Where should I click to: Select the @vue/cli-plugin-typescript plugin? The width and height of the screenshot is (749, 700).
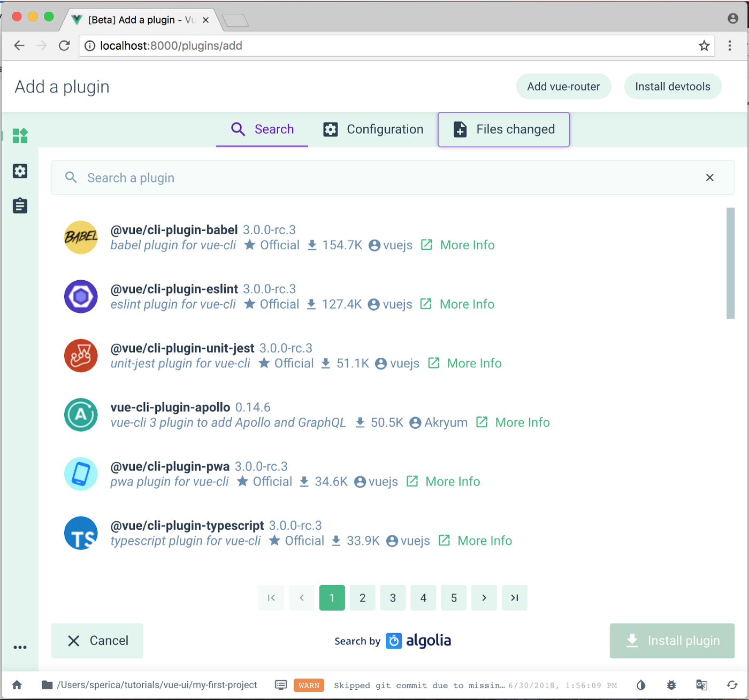(x=187, y=526)
